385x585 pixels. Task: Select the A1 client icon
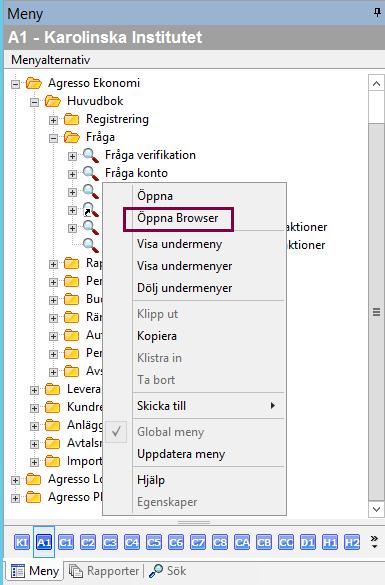coord(44,542)
